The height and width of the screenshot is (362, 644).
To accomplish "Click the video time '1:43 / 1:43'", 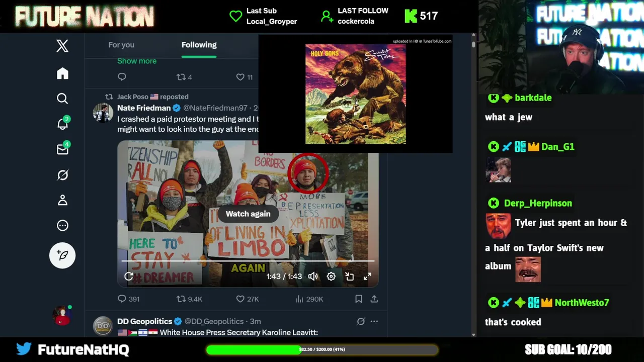I will [284, 277].
